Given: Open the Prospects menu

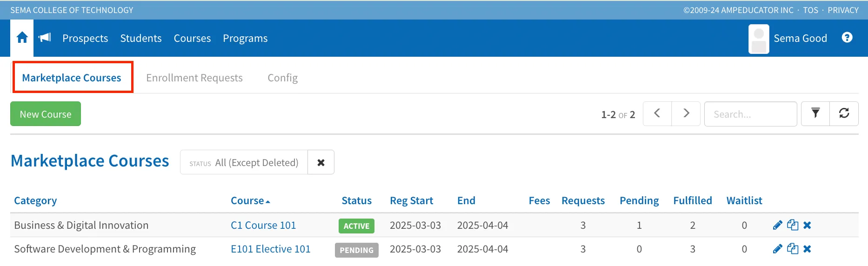Looking at the screenshot, I should point(85,38).
